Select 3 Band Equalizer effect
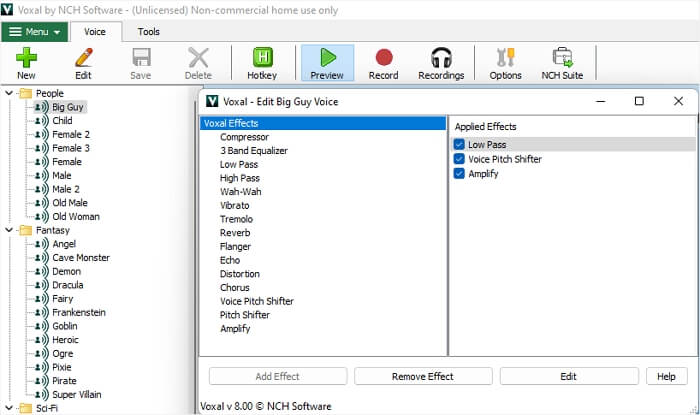 [x=254, y=151]
